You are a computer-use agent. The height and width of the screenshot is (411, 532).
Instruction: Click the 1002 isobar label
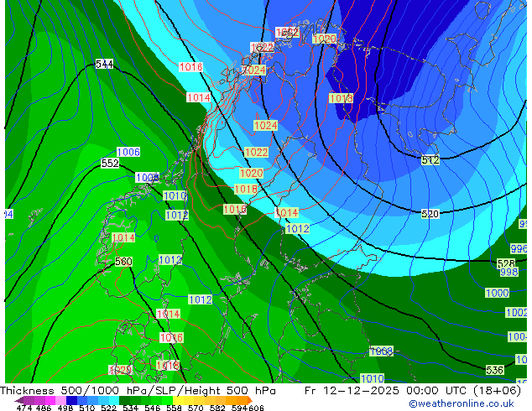coord(516,312)
